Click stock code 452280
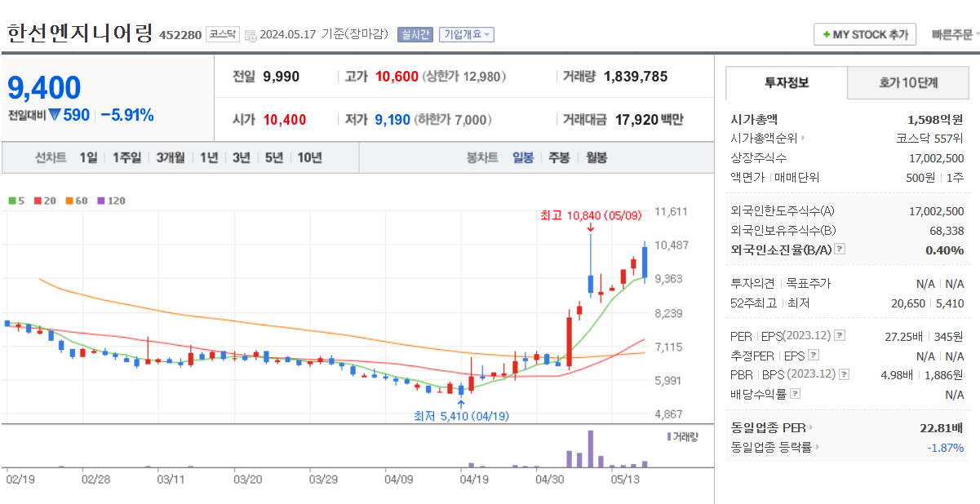Viewport: 980px width, 504px height. pyautogui.click(x=180, y=35)
